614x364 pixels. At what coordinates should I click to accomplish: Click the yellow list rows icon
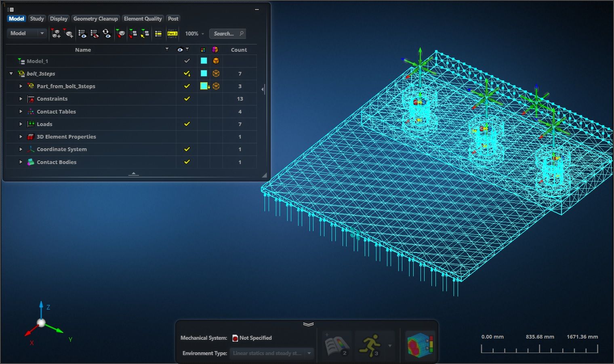point(158,34)
